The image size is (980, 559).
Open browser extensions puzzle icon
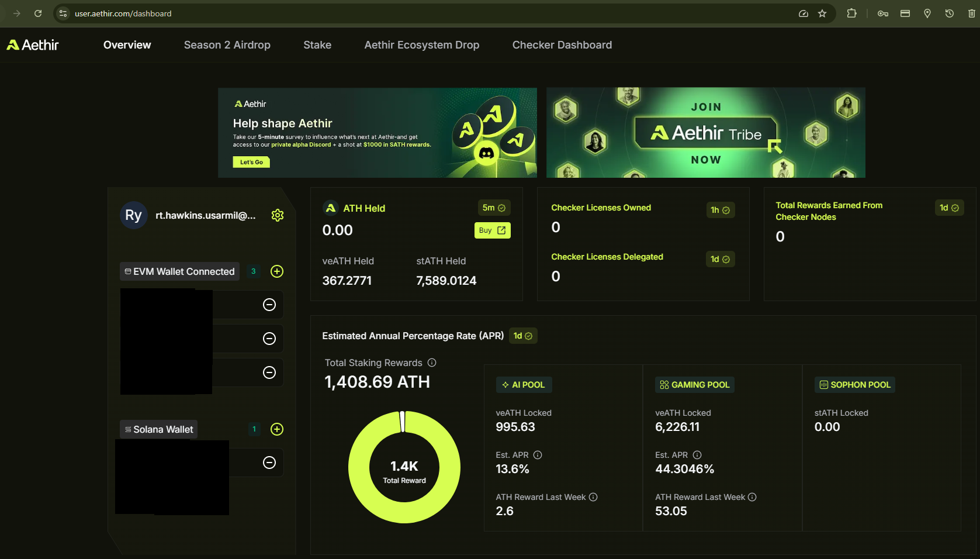[x=851, y=13]
